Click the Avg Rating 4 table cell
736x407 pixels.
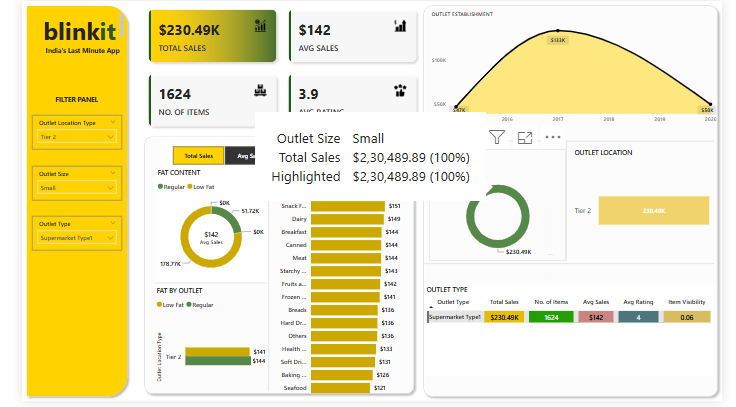point(638,317)
